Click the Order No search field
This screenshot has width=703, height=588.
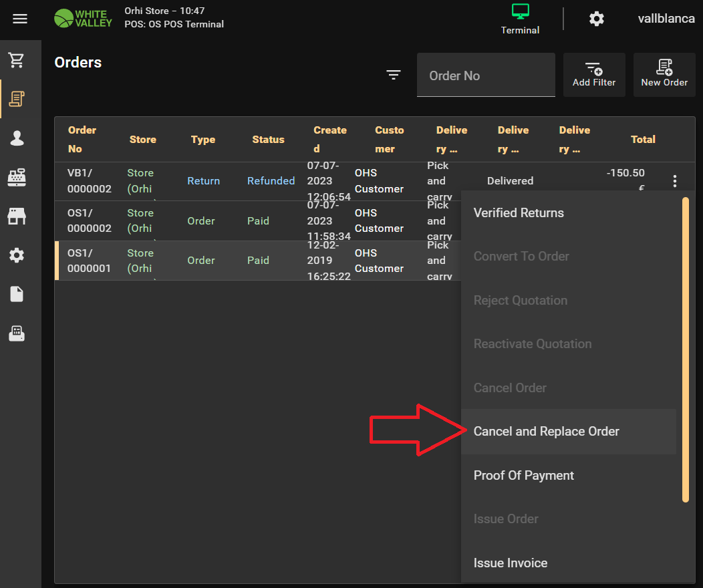point(486,76)
